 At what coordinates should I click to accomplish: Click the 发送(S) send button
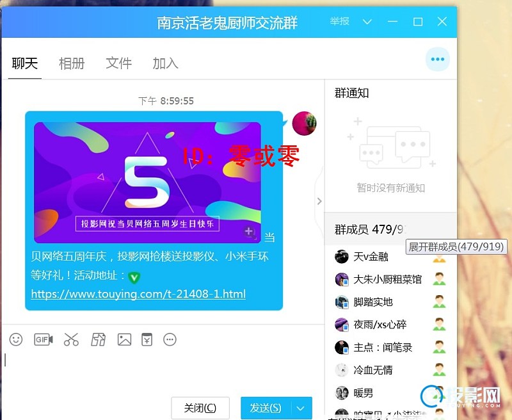[266, 408]
